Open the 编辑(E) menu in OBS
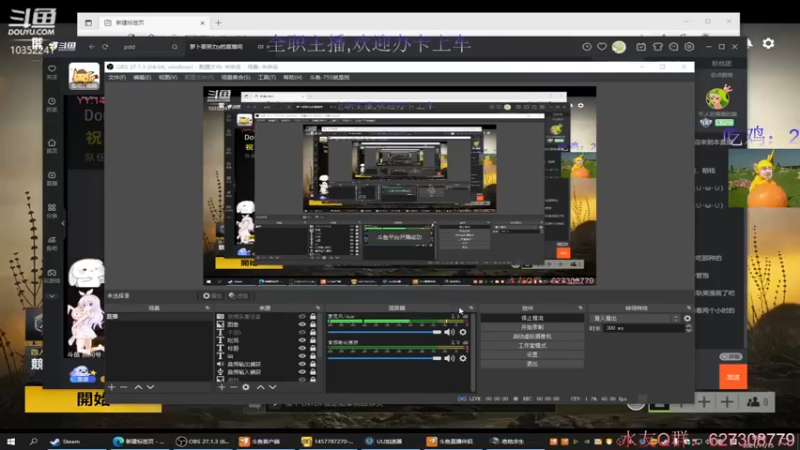Image resolution: width=800 pixels, height=450 pixels. click(x=142, y=78)
